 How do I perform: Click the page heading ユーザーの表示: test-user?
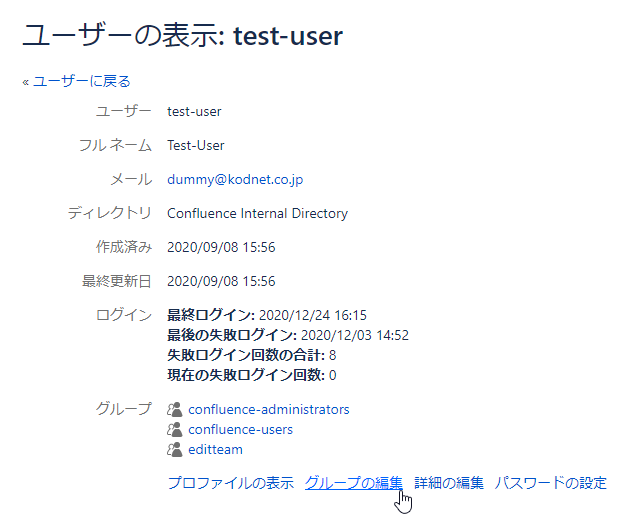183,37
